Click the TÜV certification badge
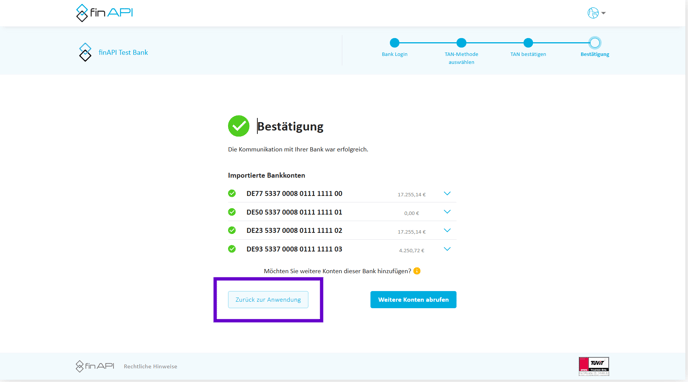 594,366
